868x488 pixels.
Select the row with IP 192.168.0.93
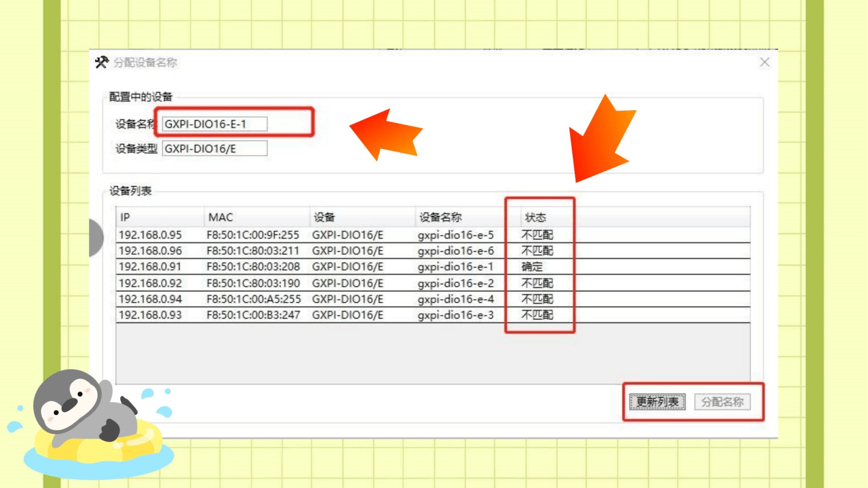tap(433, 315)
